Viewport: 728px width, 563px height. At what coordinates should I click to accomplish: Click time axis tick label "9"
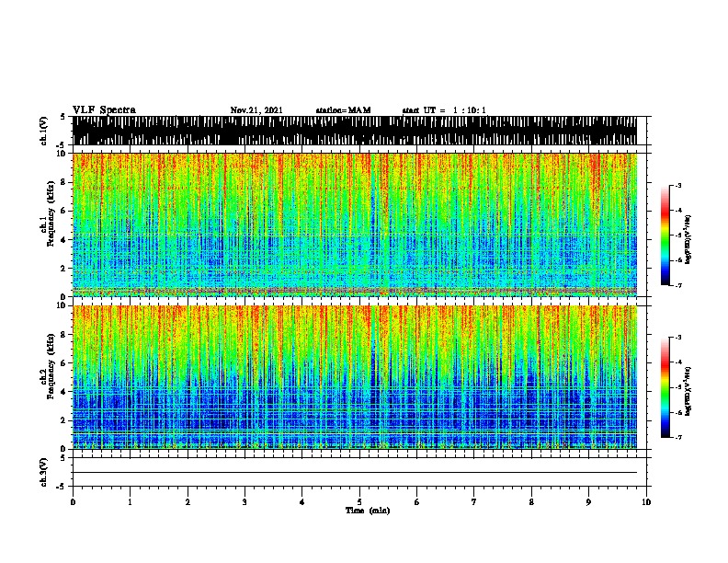[588, 502]
